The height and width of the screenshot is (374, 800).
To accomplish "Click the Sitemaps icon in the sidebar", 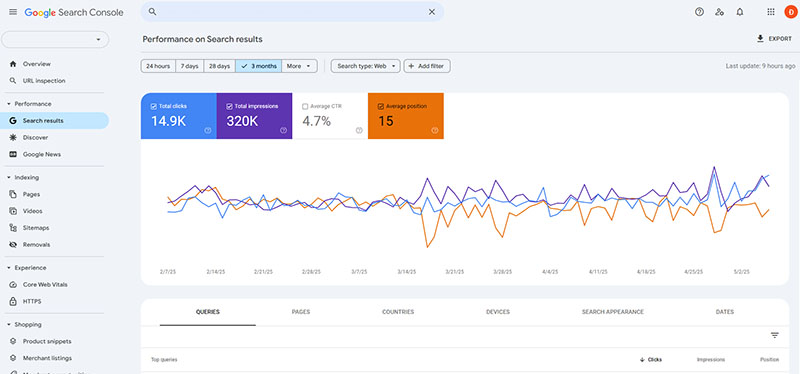I will click(x=13, y=228).
